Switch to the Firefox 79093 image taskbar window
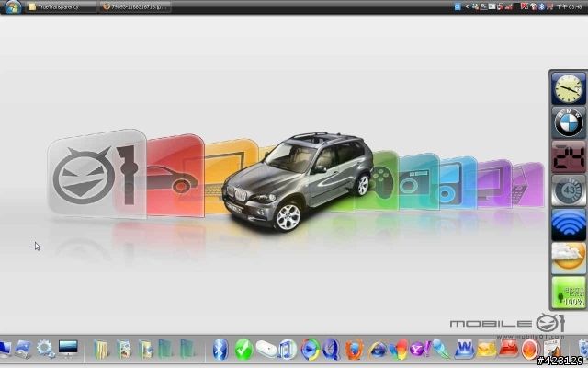588x368 pixels. [x=136, y=6]
